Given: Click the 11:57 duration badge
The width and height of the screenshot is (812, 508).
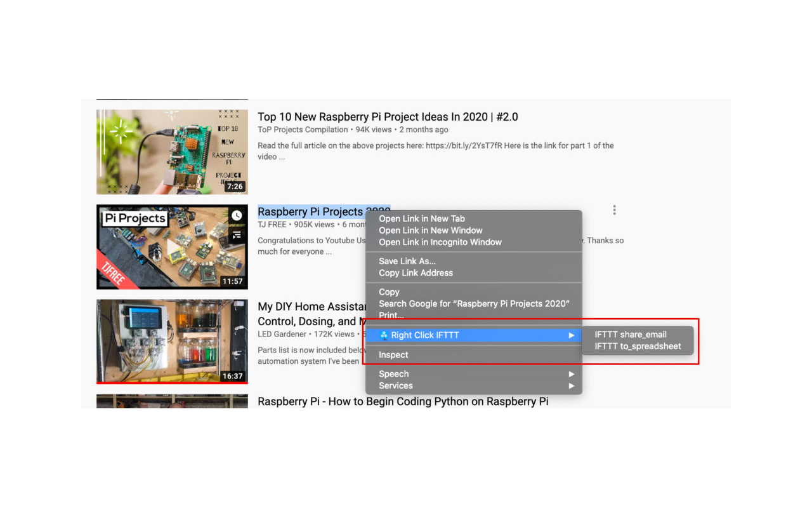Looking at the screenshot, I should point(233,281).
